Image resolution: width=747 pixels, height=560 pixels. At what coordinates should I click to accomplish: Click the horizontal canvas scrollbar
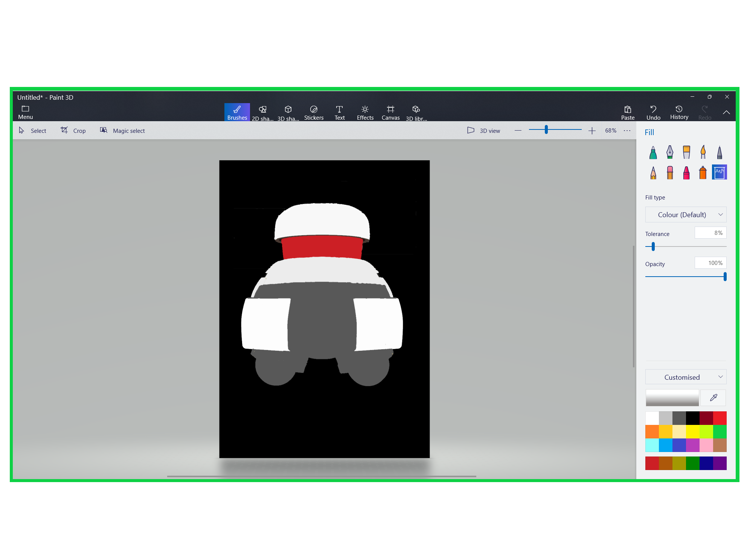click(x=322, y=476)
